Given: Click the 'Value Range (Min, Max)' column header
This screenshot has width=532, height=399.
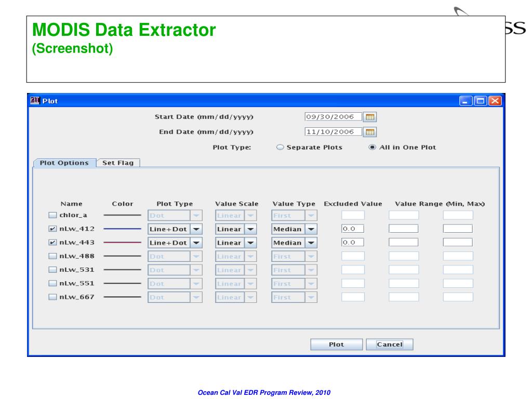Looking at the screenshot, I should [x=440, y=204].
